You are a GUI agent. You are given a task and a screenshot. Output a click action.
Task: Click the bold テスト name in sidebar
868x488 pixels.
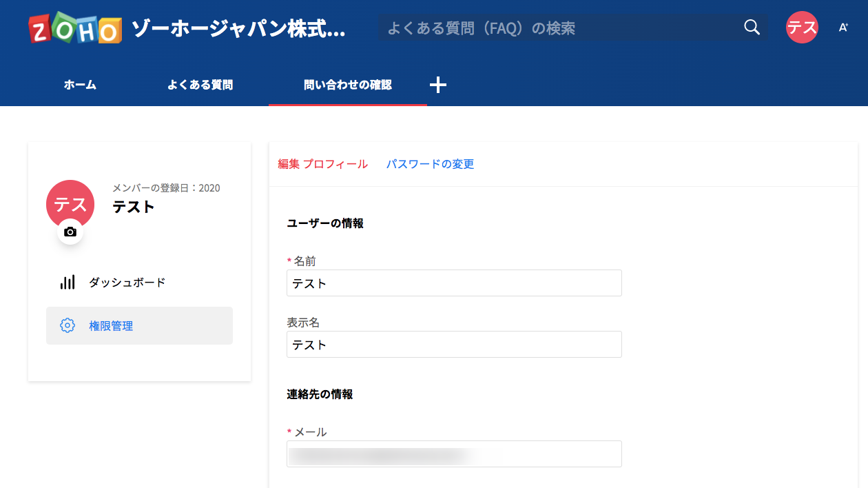(x=134, y=207)
